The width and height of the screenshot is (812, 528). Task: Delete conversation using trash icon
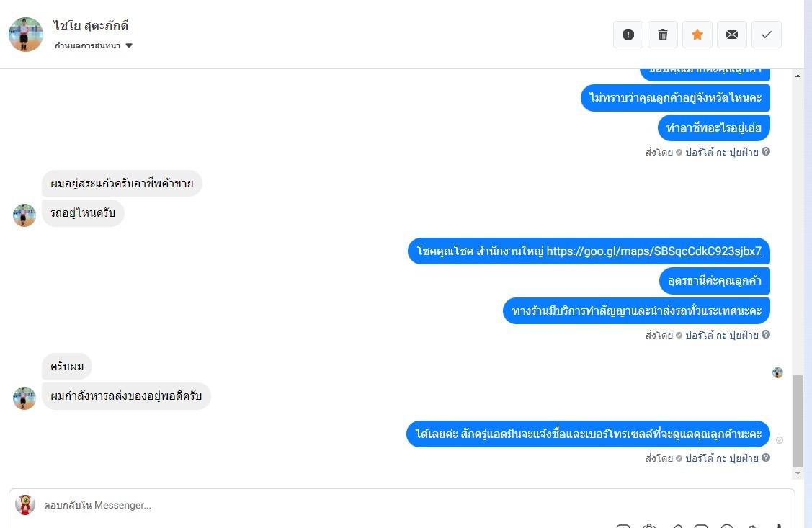663,35
